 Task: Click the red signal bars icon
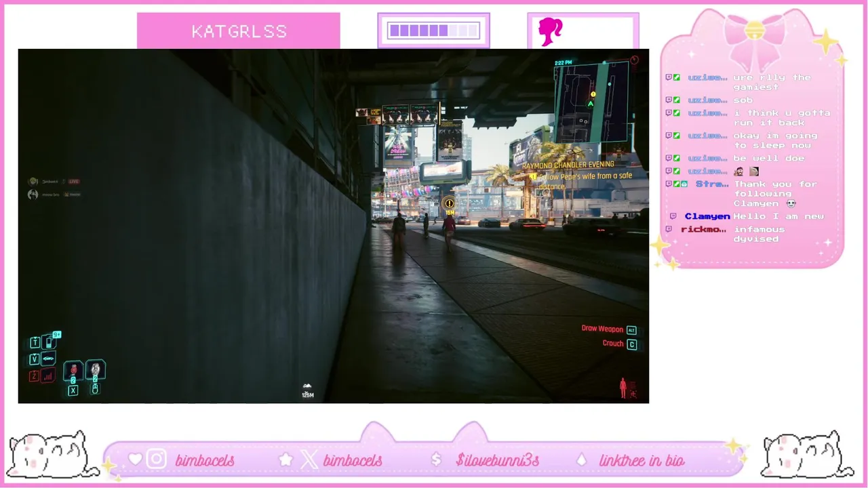[48, 375]
